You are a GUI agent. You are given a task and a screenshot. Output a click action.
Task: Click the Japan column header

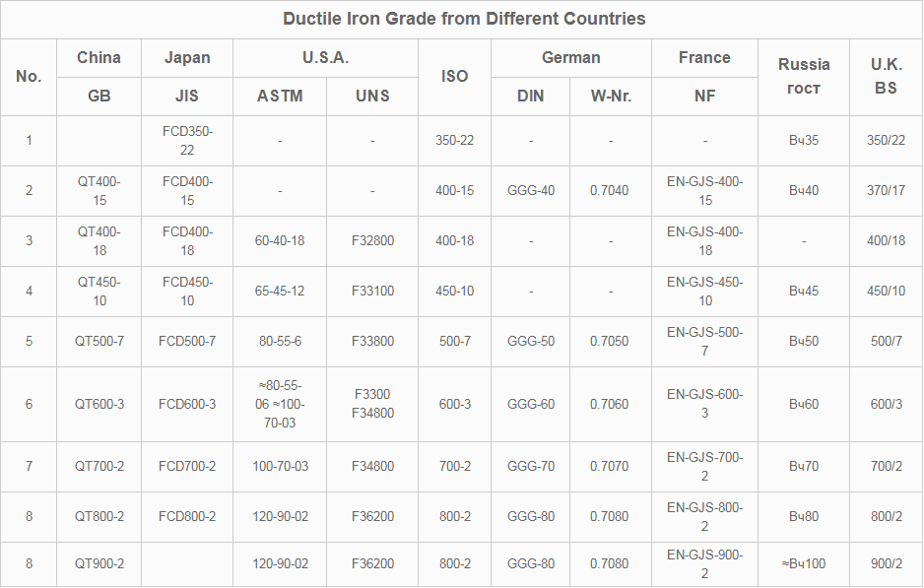(x=187, y=57)
